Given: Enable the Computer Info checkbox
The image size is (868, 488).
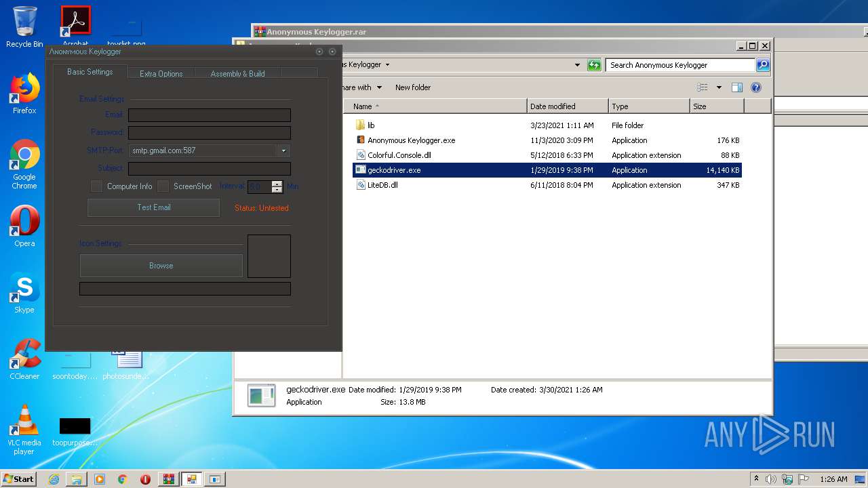Looking at the screenshot, I should 97,186.
